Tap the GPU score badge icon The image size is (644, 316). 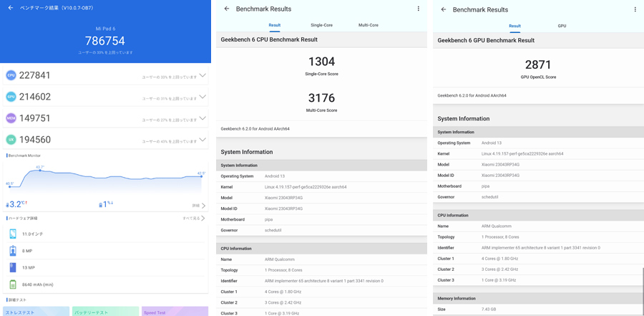[11, 97]
